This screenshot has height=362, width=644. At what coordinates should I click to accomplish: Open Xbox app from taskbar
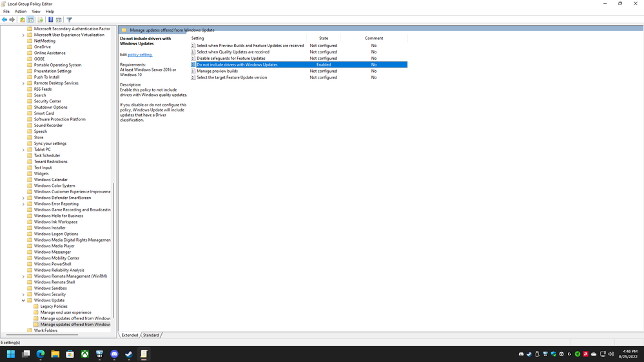pos(85,354)
